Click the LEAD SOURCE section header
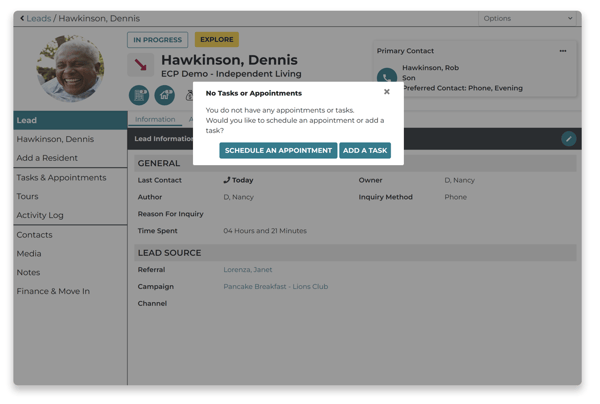Viewport: 600px width, 404px height. tap(355, 253)
